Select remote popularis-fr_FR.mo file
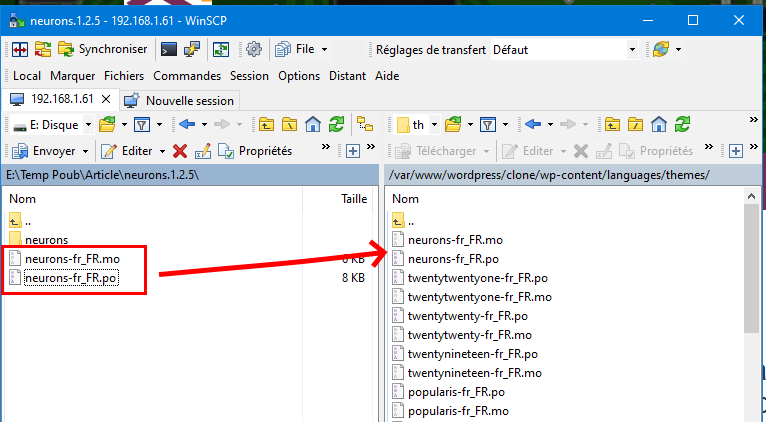Image resolution: width=766 pixels, height=422 pixels. click(x=458, y=411)
